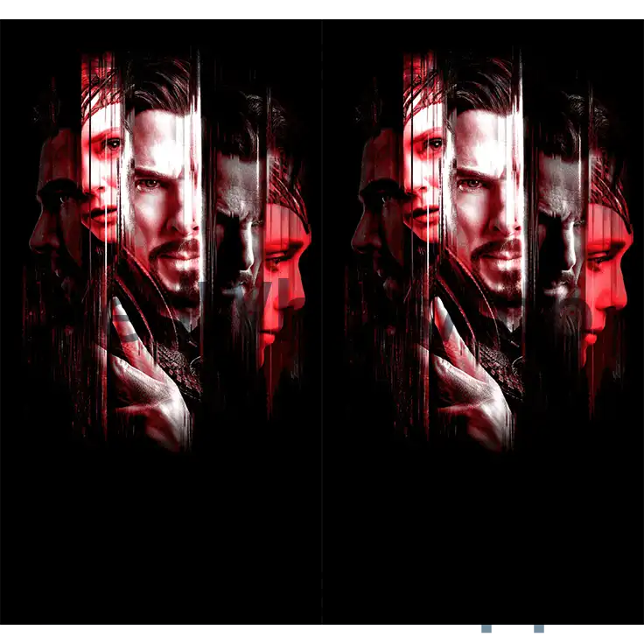
Task: Click the central man's goatee in left image
Action: click(179, 276)
